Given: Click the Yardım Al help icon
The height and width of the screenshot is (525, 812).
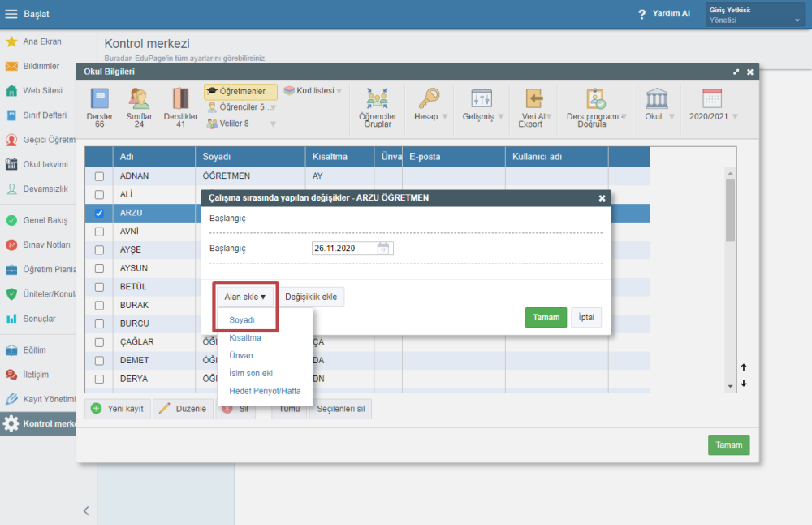Looking at the screenshot, I should click(x=642, y=14).
